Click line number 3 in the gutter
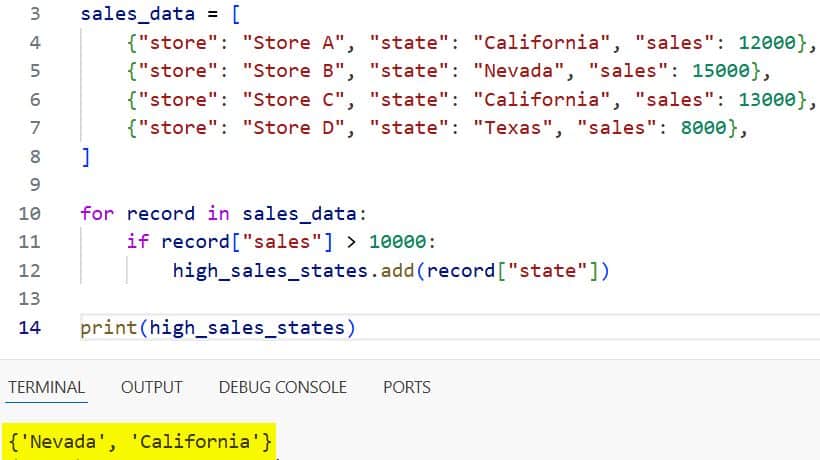 tap(35, 15)
